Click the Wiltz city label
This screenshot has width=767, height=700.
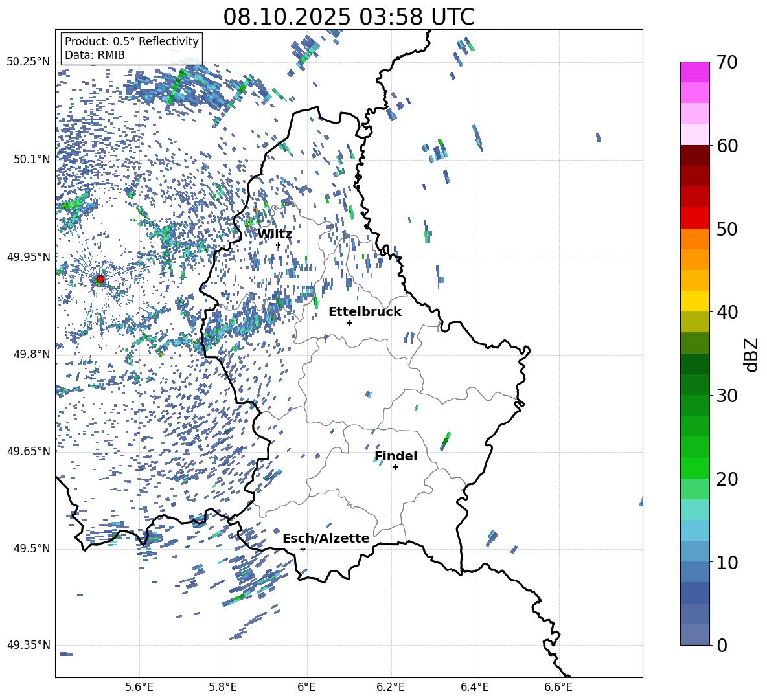pyautogui.click(x=275, y=234)
